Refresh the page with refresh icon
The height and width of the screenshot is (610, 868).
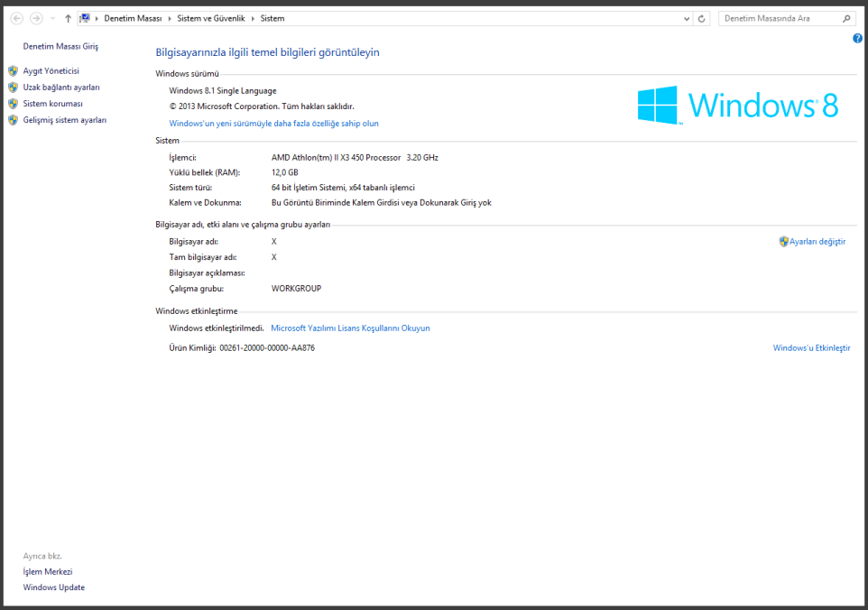pyautogui.click(x=701, y=19)
